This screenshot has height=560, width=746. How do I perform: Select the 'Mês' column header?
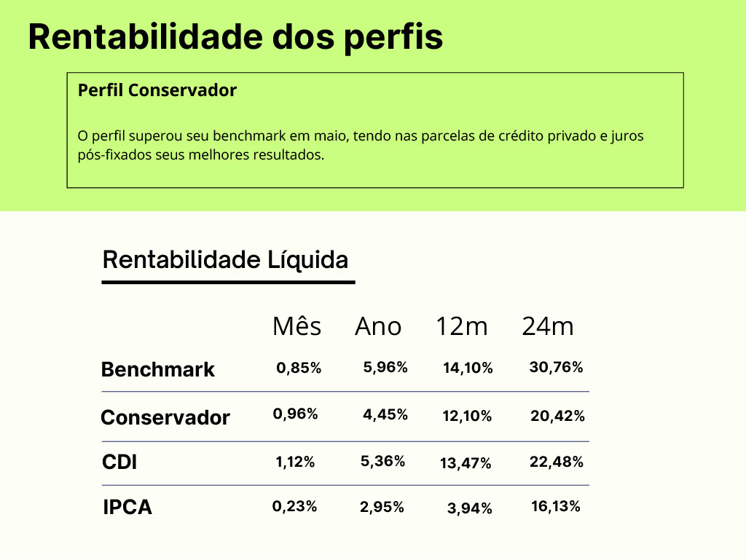click(x=297, y=326)
